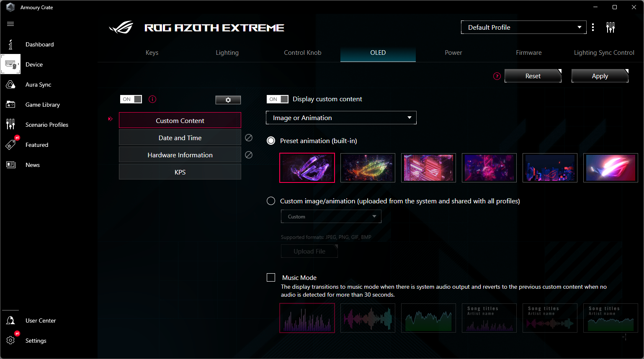The width and height of the screenshot is (644, 359).
Task: Go to Scenario Profiles in the sidebar
Action: pyautogui.click(x=47, y=125)
